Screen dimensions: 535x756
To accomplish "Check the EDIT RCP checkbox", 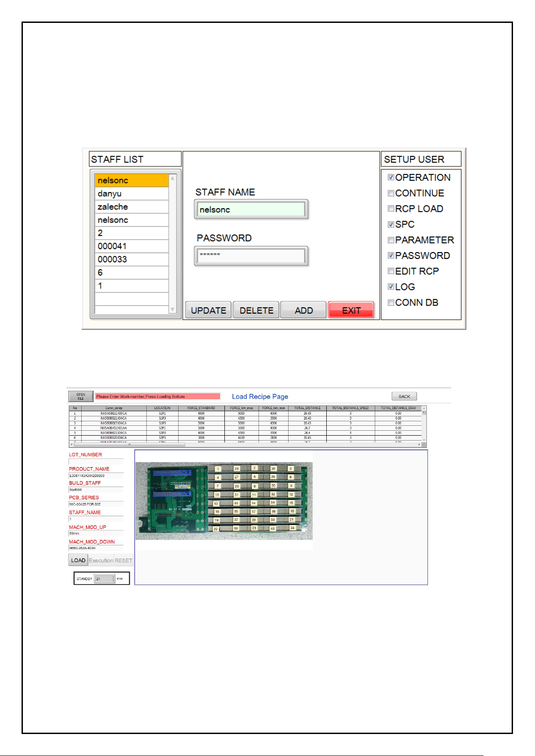I will pos(391,271).
